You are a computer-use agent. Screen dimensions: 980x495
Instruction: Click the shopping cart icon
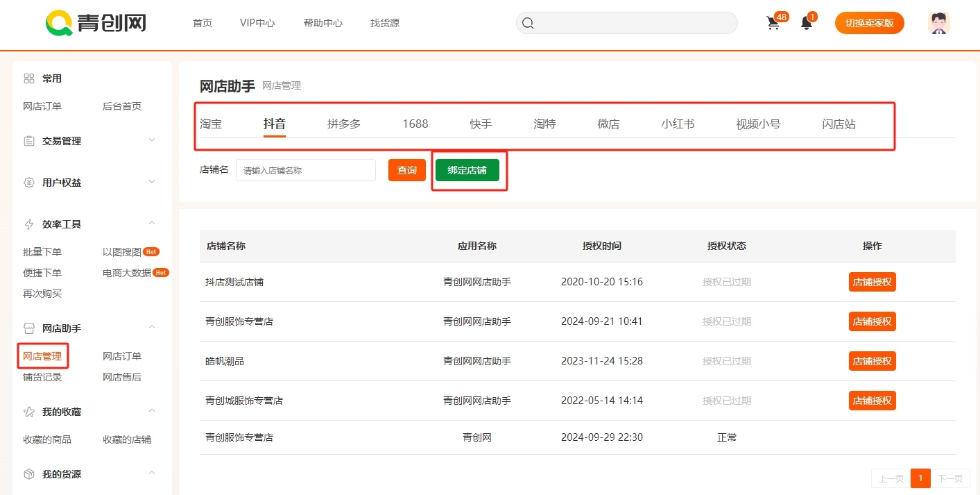click(773, 23)
